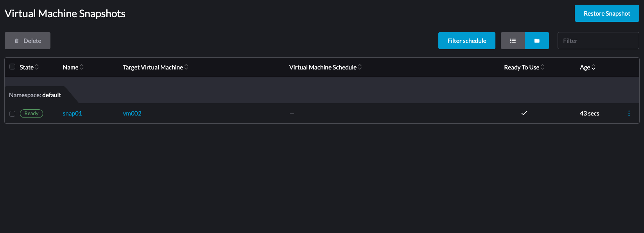Click the checkmark in Ready To Use column
This screenshot has height=233, width=644.
pos(524,113)
